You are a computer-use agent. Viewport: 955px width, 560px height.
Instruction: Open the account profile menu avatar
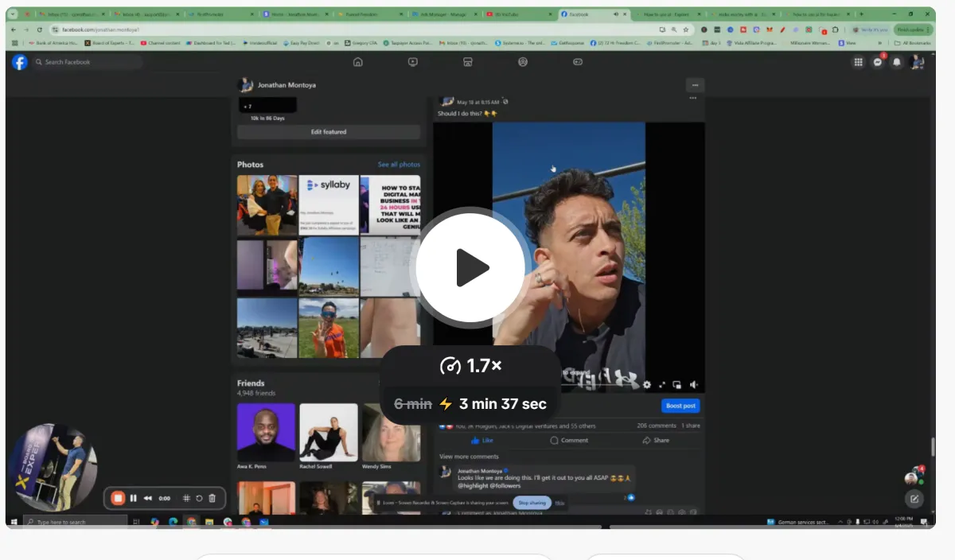point(917,62)
